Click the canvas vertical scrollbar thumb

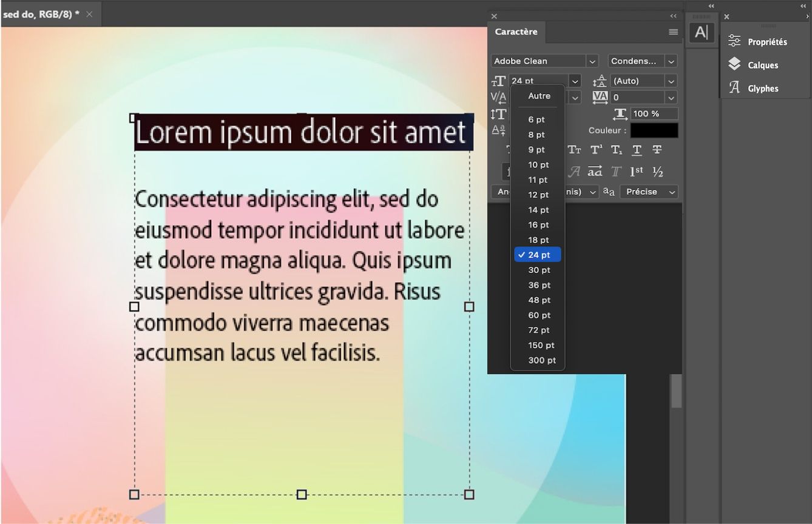[676, 391]
